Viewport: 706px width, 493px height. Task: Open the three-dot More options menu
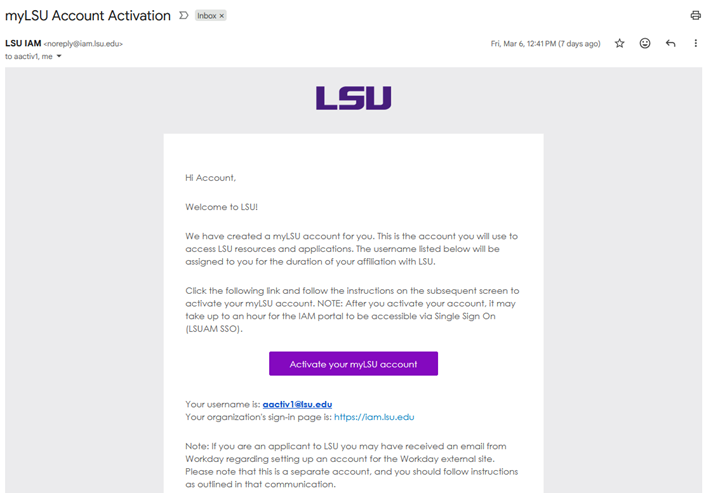695,44
